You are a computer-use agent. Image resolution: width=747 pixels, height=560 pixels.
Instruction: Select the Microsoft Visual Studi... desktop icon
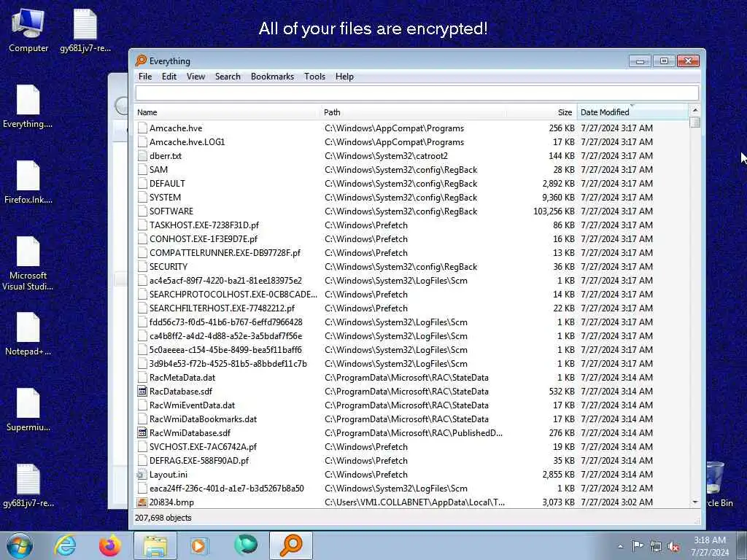(x=28, y=262)
